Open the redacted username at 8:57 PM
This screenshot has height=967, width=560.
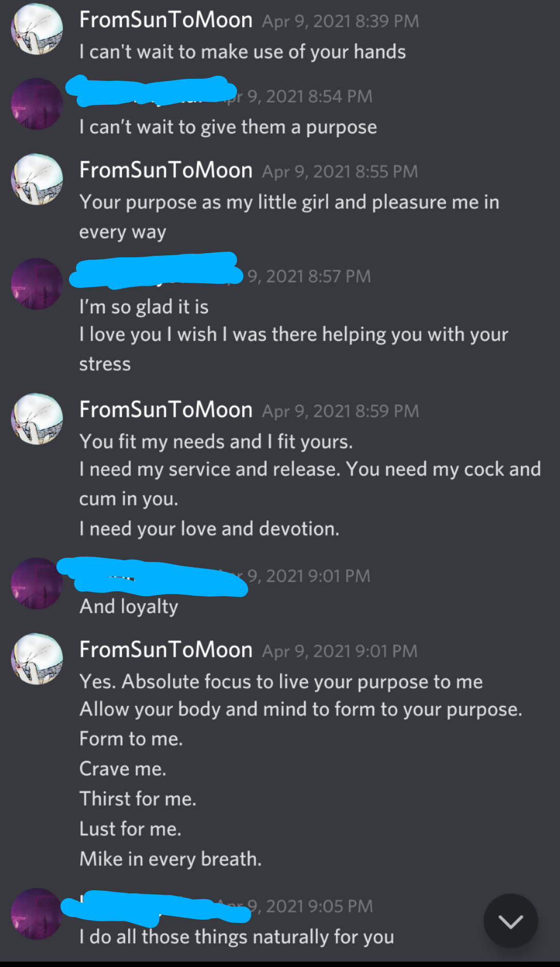click(x=156, y=270)
